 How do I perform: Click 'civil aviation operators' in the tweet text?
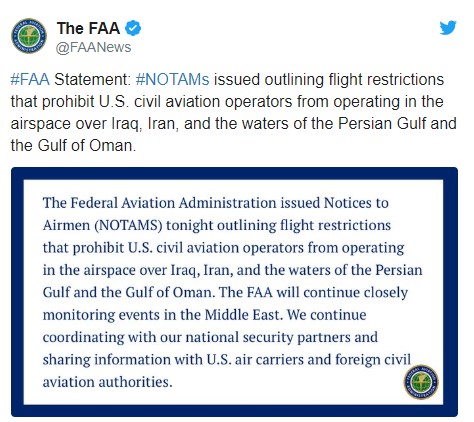tap(213, 102)
